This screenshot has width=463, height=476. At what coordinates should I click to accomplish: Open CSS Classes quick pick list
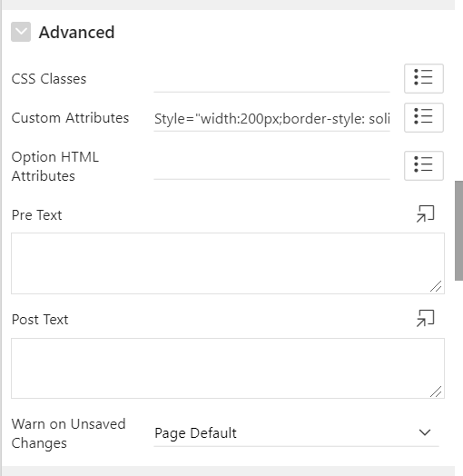coord(424,78)
